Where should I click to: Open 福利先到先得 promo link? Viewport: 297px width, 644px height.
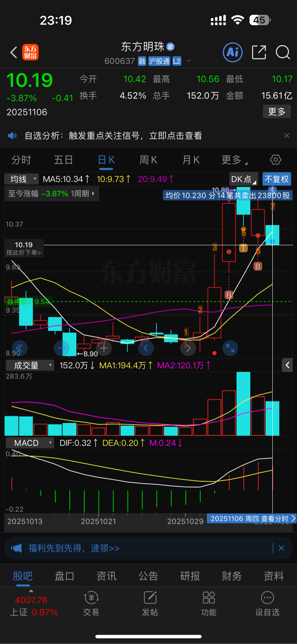(74, 548)
